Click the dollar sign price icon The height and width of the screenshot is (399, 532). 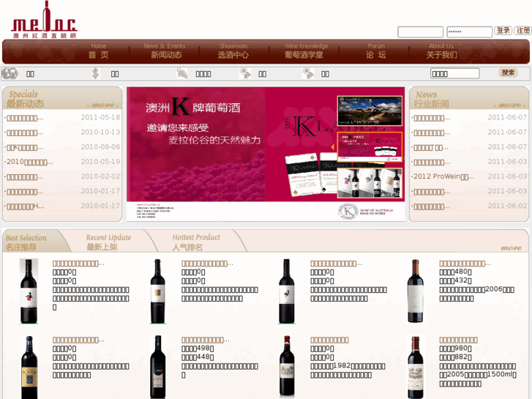pos(96,73)
